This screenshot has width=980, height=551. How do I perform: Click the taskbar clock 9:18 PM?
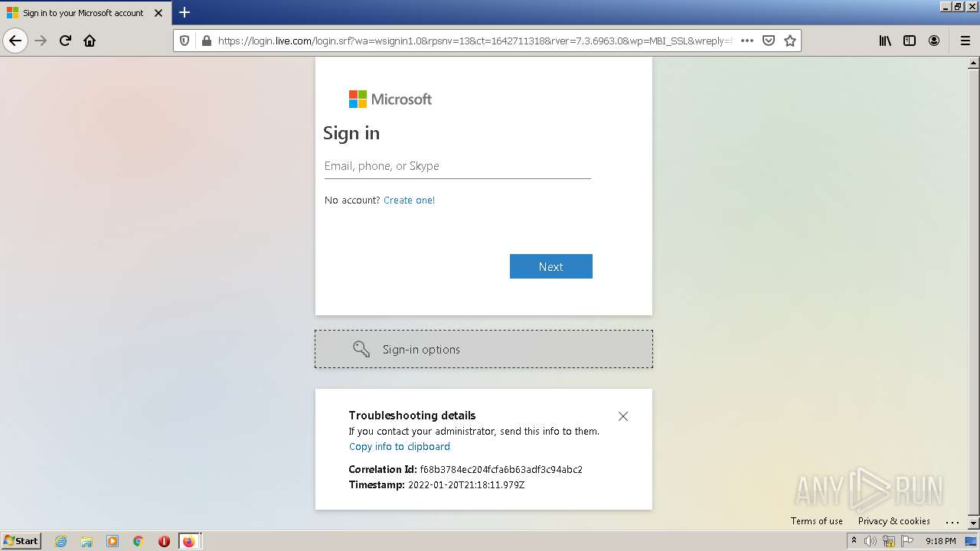(941, 541)
